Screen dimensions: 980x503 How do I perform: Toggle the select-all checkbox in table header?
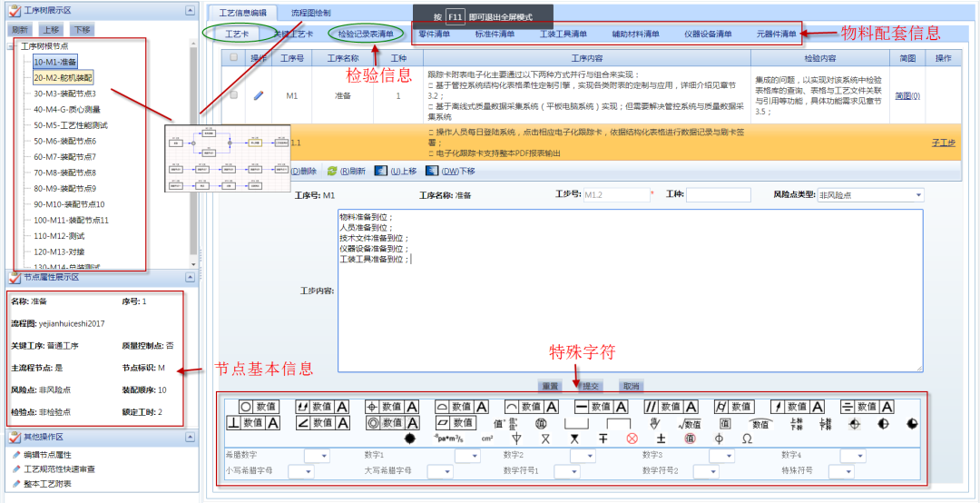pos(234,57)
